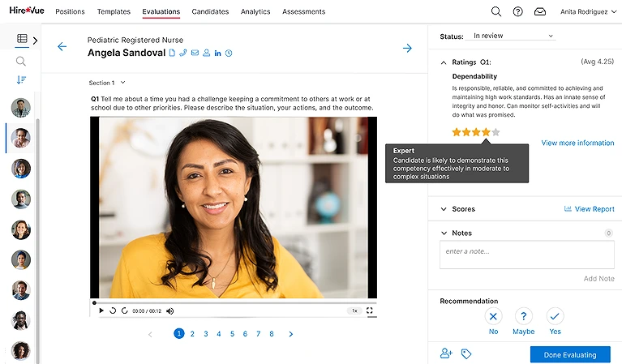
Task: Click the HireVue logo
Action: click(27, 11)
